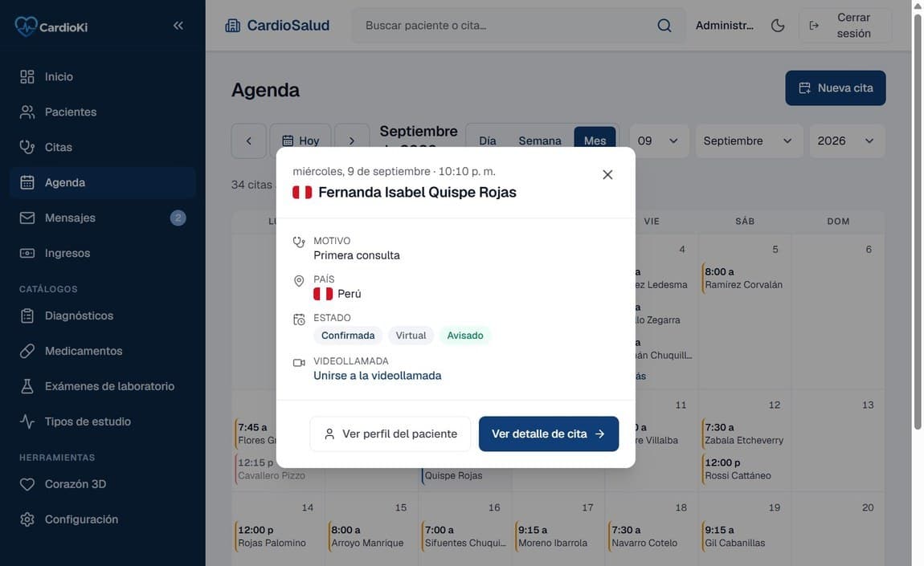
Task: Open 7:30 a Zabala Etcheverry appointment
Action: coord(744,434)
